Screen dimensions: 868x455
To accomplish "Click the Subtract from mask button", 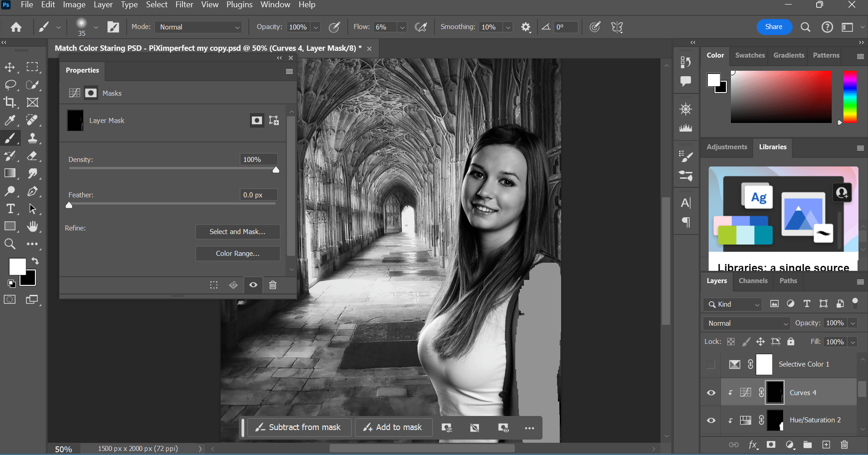I will (299, 427).
